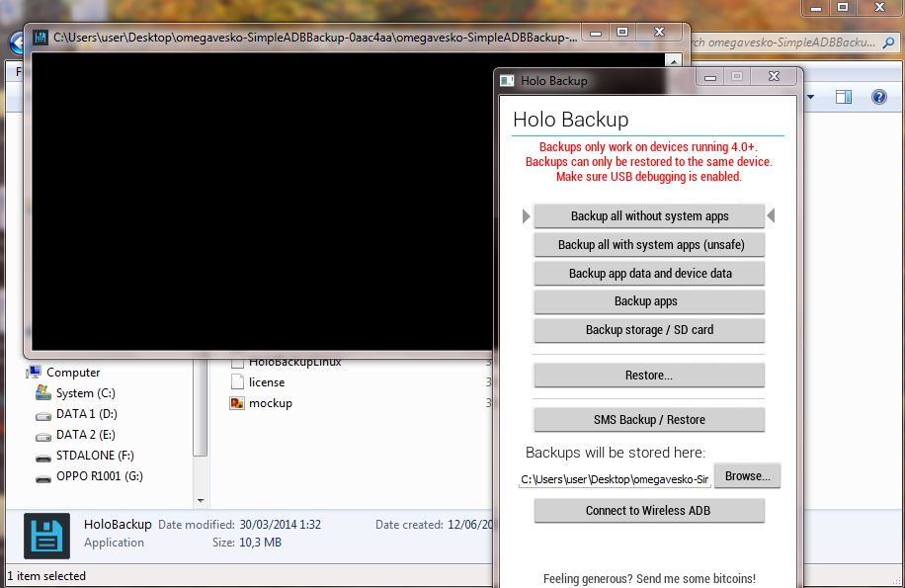Select DATA 2 (E:) drive

85,435
